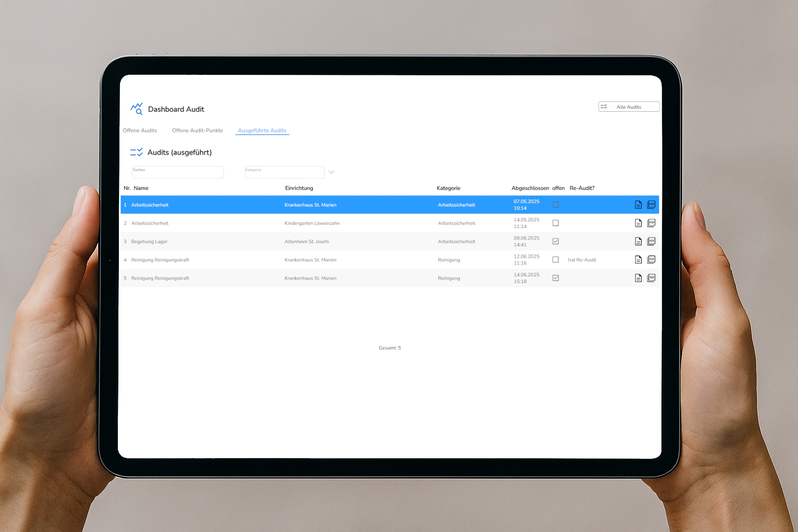Click Kindergarten Löwenzahn facility cell
The image size is (798, 532).
point(312,223)
